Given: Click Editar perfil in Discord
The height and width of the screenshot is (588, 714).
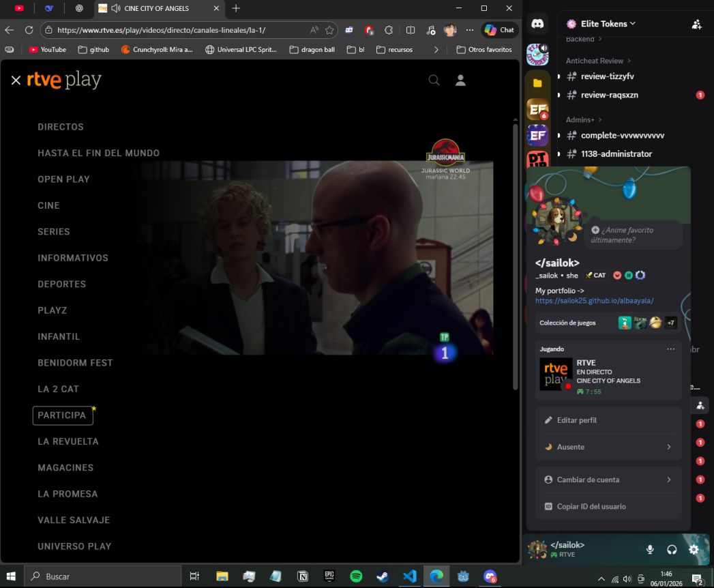Looking at the screenshot, I should (608, 420).
